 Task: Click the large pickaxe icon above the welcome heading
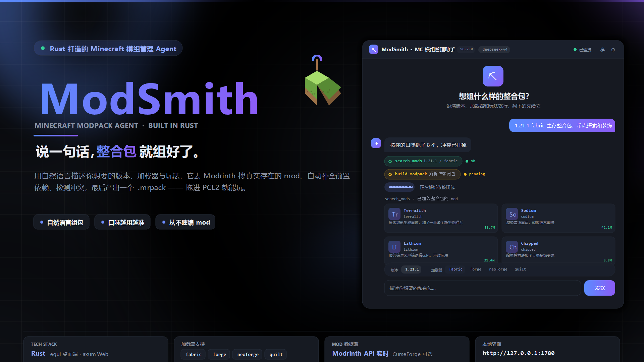493,76
